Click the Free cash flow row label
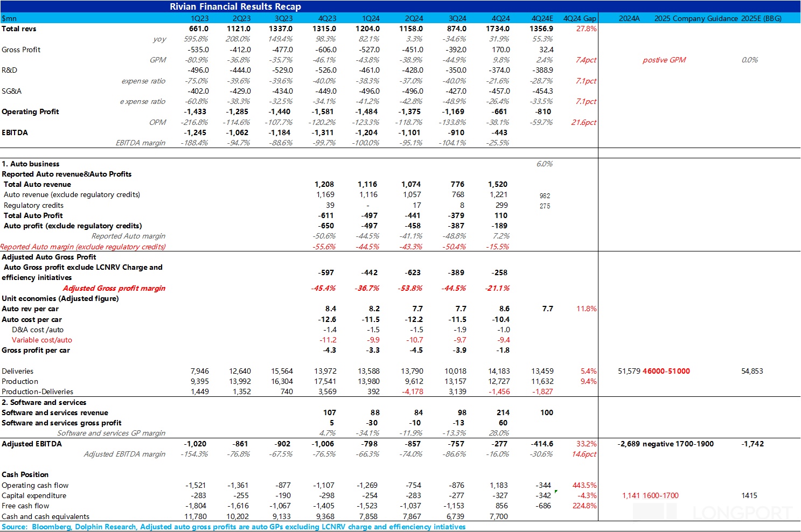801x532 pixels. (25, 506)
